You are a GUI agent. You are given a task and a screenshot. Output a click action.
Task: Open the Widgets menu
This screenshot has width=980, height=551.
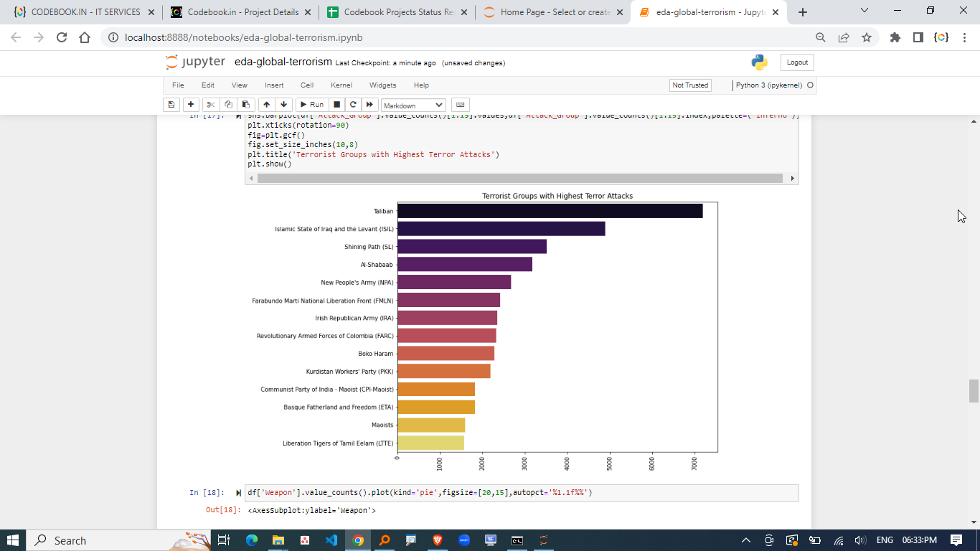coord(382,85)
